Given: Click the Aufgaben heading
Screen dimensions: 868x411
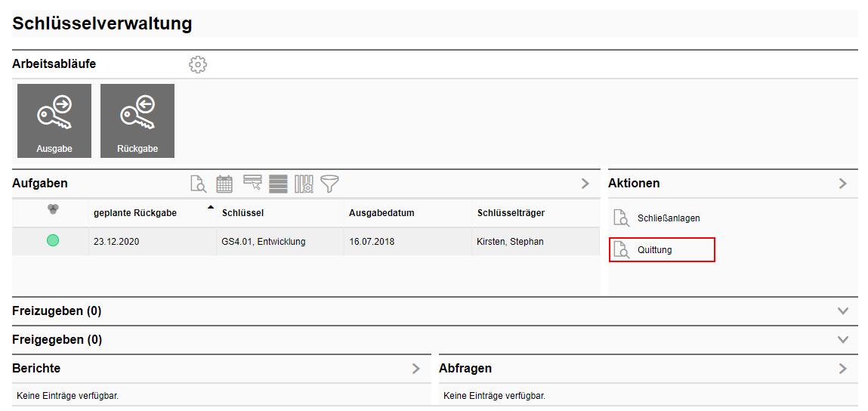Looking at the screenshot, I should point(40,184).
